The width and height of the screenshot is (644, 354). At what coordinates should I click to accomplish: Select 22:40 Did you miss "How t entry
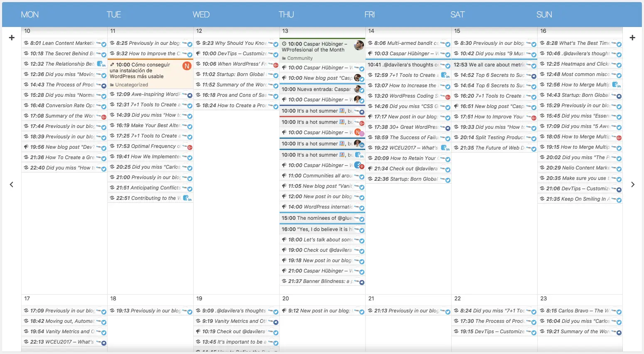(x=64, y=168)
